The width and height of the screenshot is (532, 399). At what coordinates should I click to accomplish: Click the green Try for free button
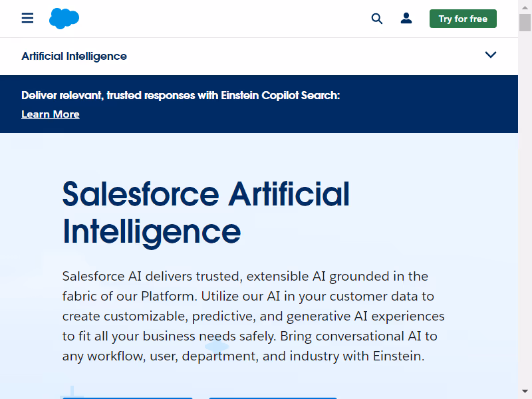coord(463,19)
